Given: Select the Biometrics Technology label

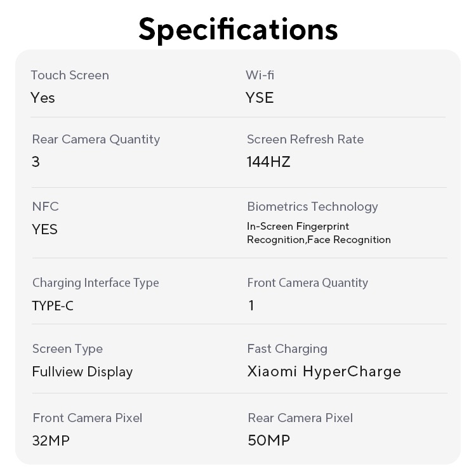Looking at the screenshot, I should coord(312,206).
